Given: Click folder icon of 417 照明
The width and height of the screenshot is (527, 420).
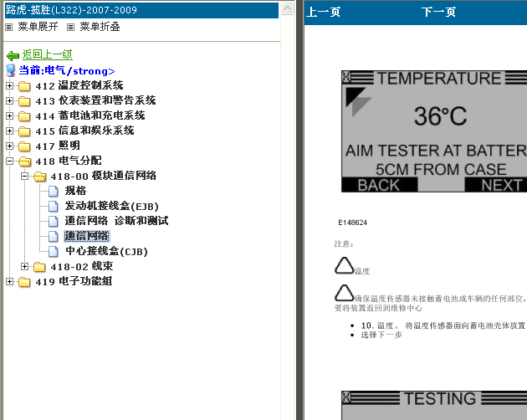Looking at the screenshot, I should (x=24, y=146).
